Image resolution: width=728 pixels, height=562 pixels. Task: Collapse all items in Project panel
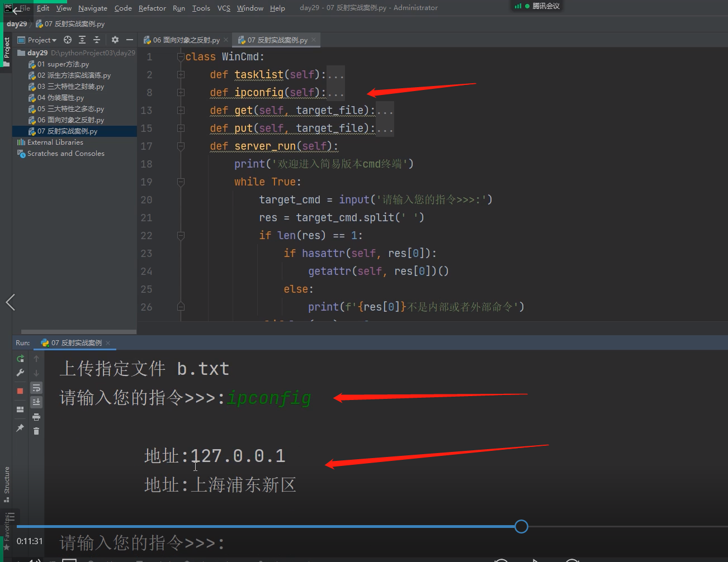point(97,40)
